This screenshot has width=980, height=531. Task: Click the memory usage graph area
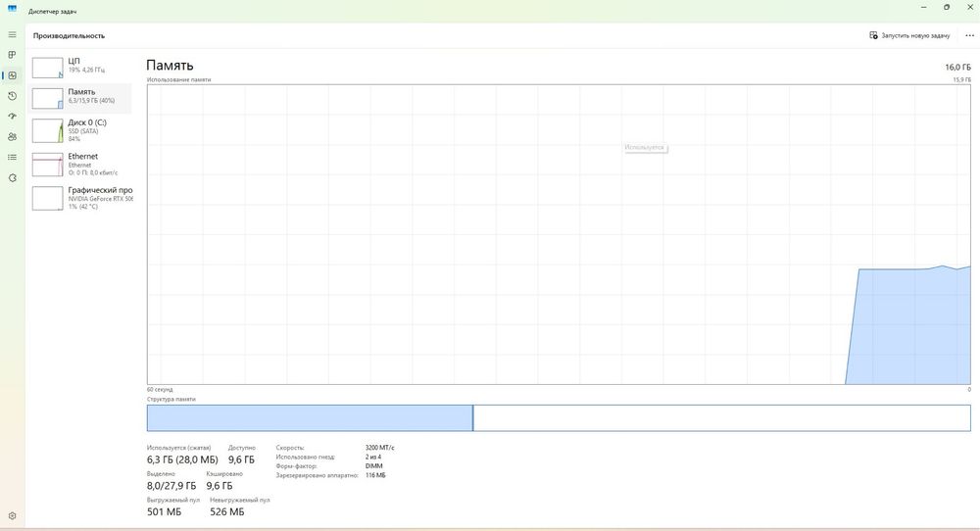559,234
